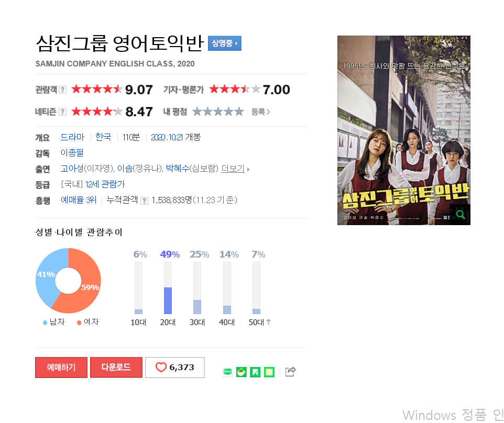The width and height of the screenshot is (504, 423).
Task: Open director 이종필 link
Action: pyautogui.click(x=72, y=152)
